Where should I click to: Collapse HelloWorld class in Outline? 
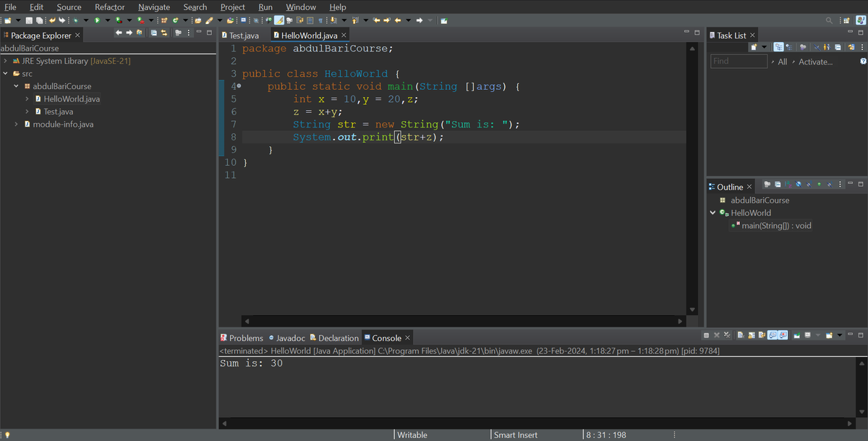pyautogui.click(x=712, y=213)
